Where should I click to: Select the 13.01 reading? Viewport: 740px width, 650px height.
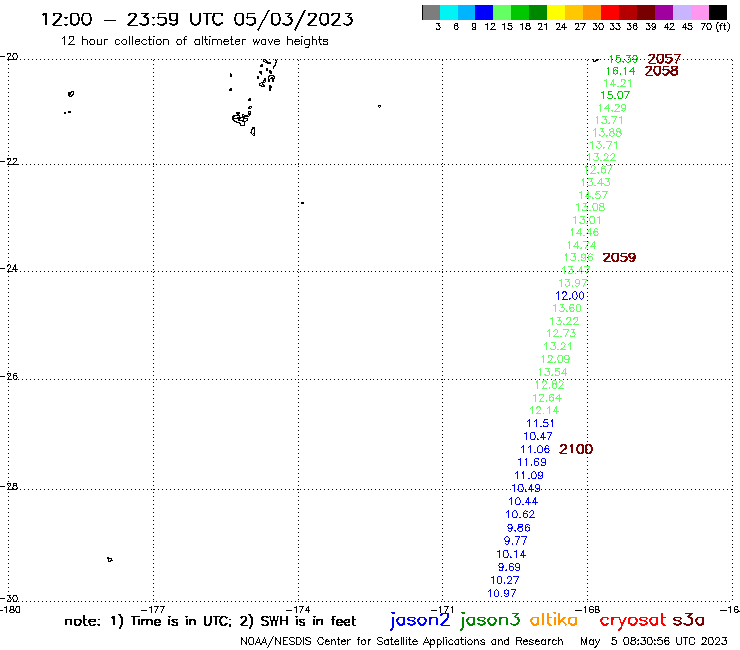pos(587,220)
